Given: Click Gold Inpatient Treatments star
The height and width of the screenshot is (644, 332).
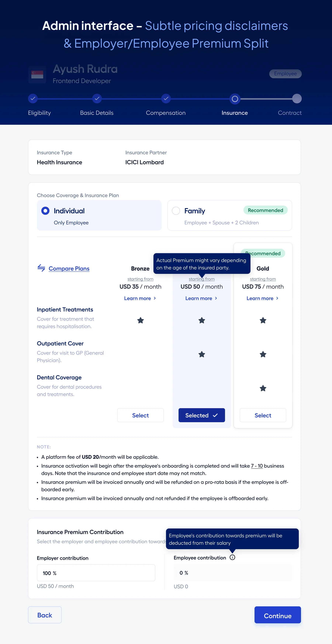Looking at the screenshot, I should coord(263,320).
